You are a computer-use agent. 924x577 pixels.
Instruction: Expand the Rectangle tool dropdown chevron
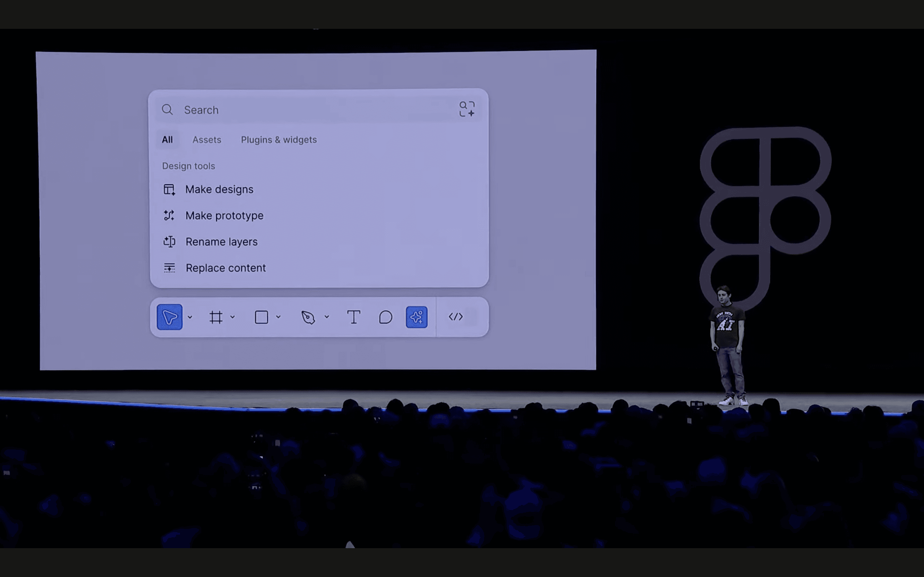(x=278, y=317)
